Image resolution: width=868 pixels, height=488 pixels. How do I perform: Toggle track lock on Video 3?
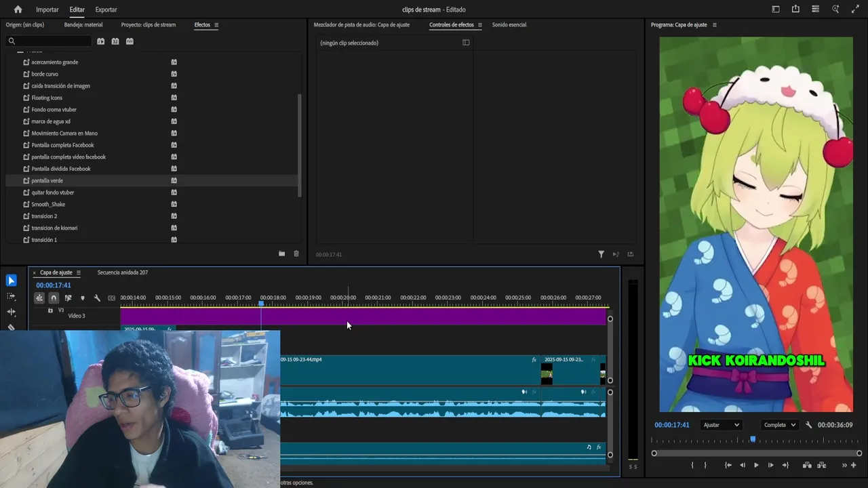coord(50,310)
